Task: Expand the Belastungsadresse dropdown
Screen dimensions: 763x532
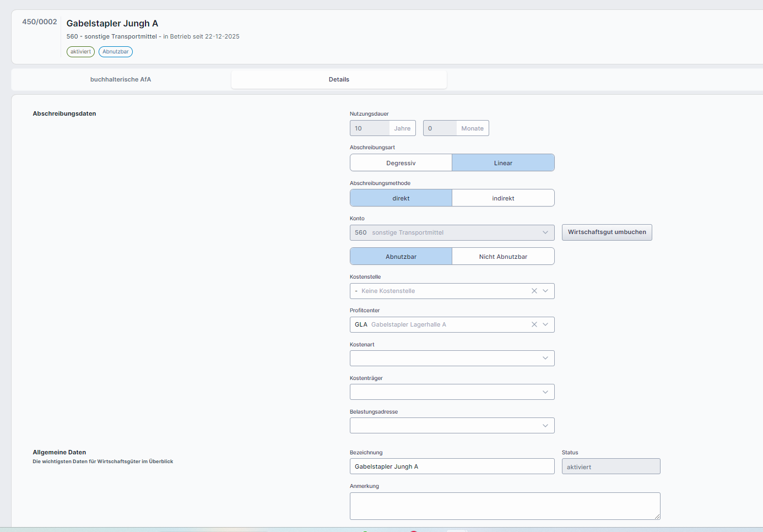Action: coord(452,426)
